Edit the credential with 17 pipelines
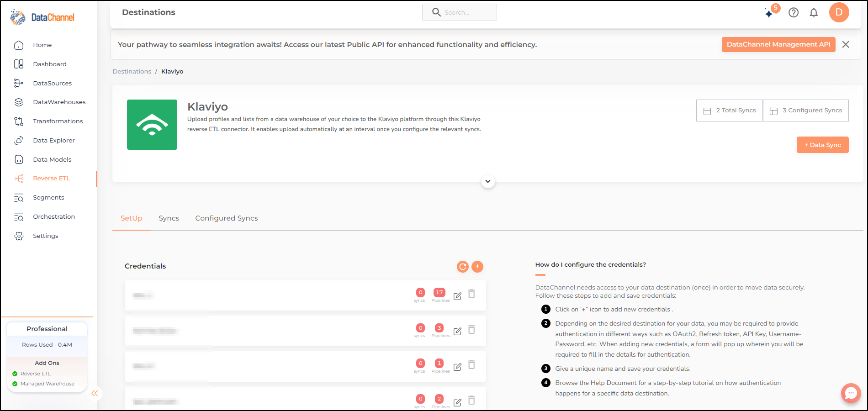This screenshot has width=868, height=411. (x=457, y=296)
